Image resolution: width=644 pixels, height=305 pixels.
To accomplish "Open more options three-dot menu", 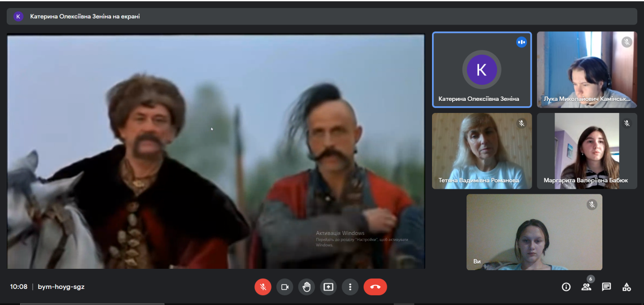I will [350, 287].
